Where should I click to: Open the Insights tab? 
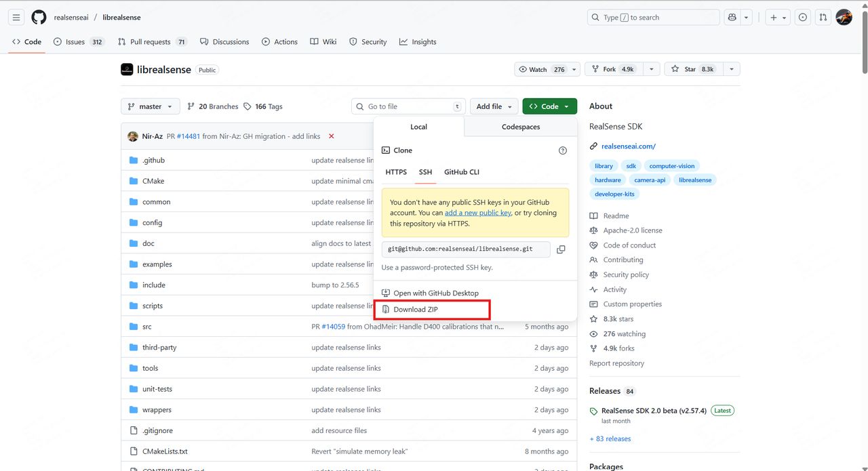pyautogui.click(x=418, y=42)
